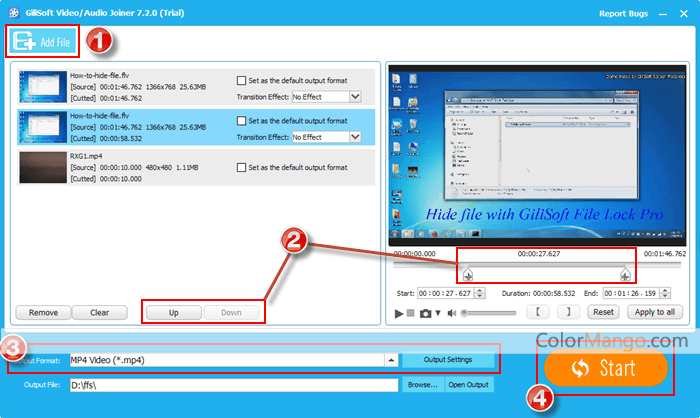Set the start mark with left bracket button

[x=538, y=313]
